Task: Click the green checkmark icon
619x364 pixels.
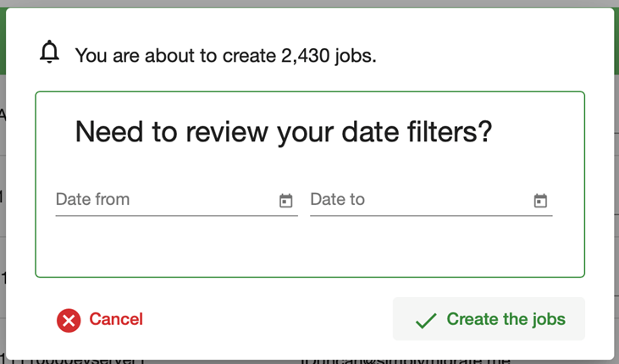Action: click(x=426, y=321)
